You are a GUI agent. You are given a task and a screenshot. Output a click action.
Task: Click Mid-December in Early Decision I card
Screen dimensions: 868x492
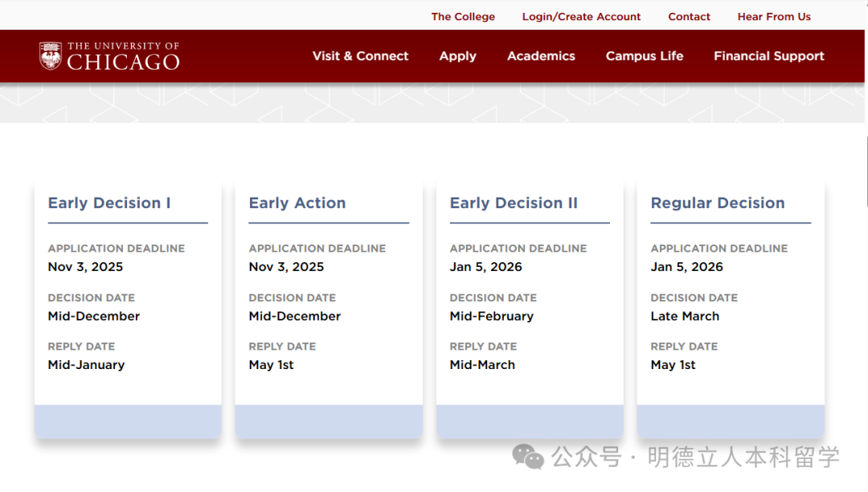point(93,316)
